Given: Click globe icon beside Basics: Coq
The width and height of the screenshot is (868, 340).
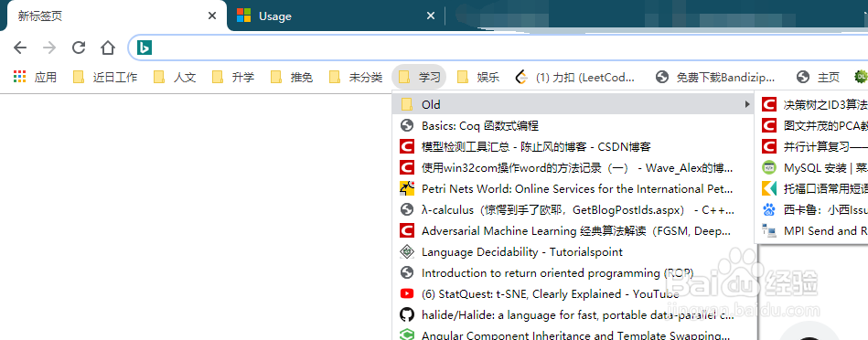Looking at the screenshot, I should 407,125.
